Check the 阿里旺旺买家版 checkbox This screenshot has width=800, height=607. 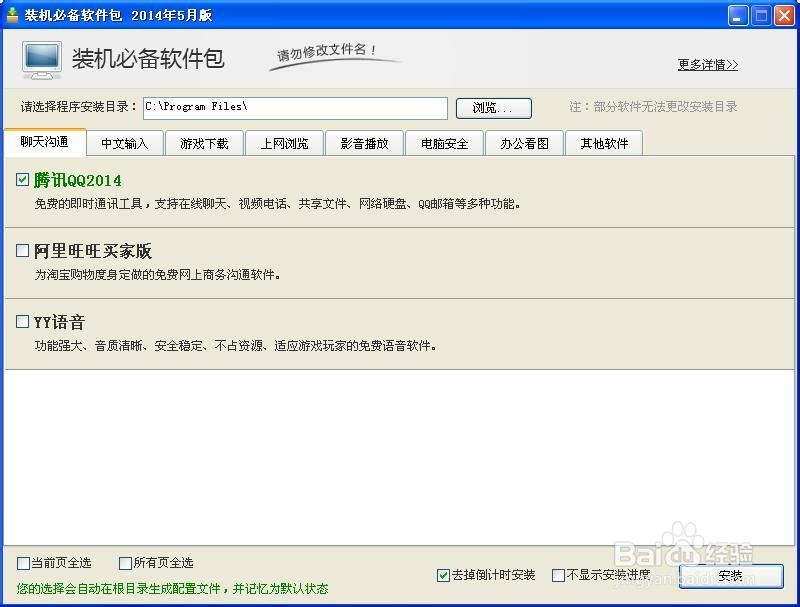(22, 250)
